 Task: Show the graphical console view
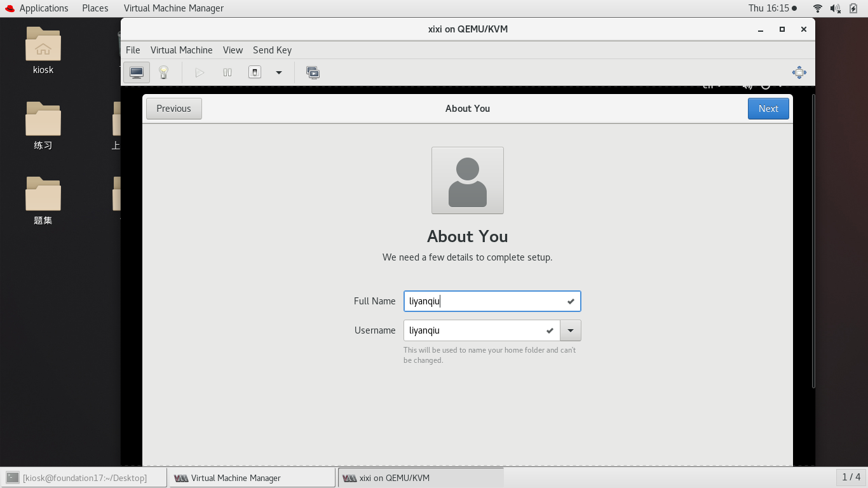[137, 72]
